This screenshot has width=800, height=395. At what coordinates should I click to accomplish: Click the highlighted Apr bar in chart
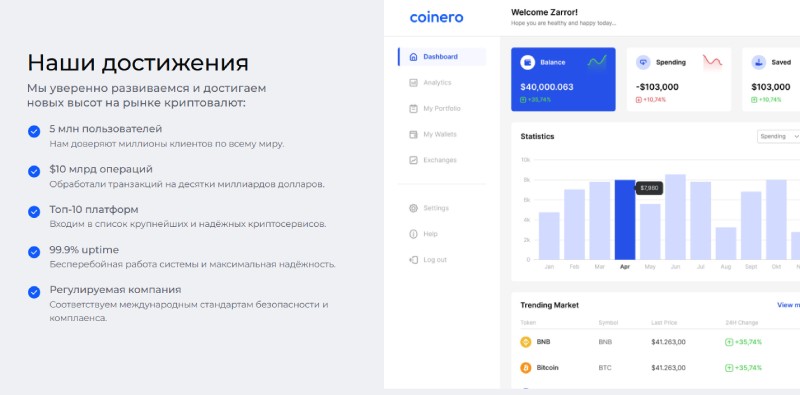pyautogui.click(x=624, y=219)
